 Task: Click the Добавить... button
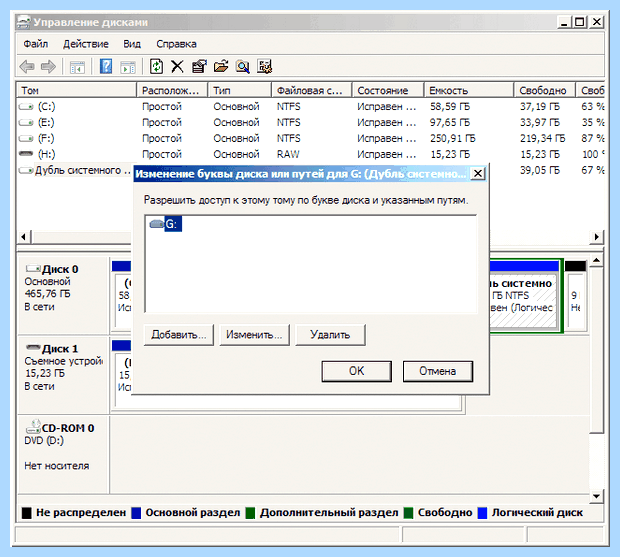tap(179, 335)
